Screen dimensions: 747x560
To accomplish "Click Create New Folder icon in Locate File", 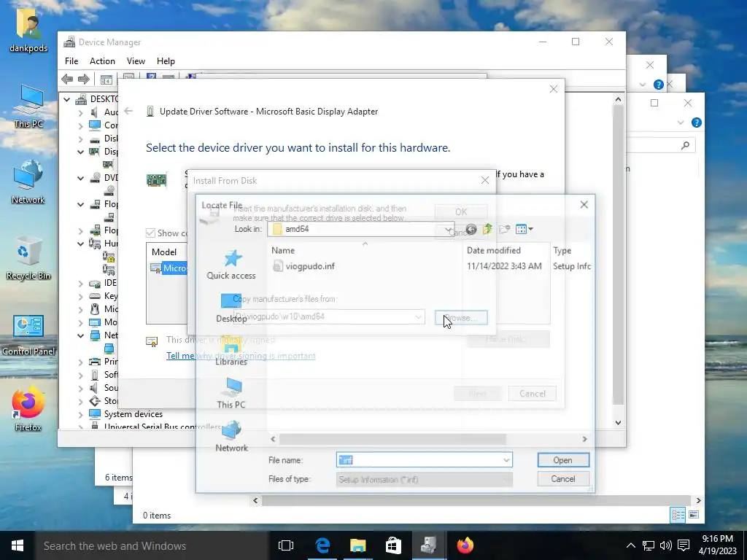I will point(504,230).
